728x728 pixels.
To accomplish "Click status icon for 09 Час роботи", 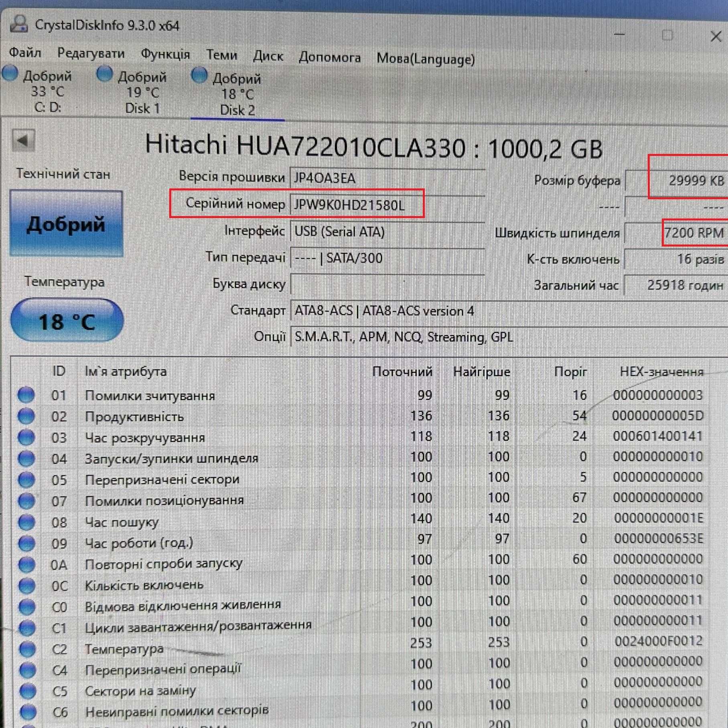I will coord(27,543).
